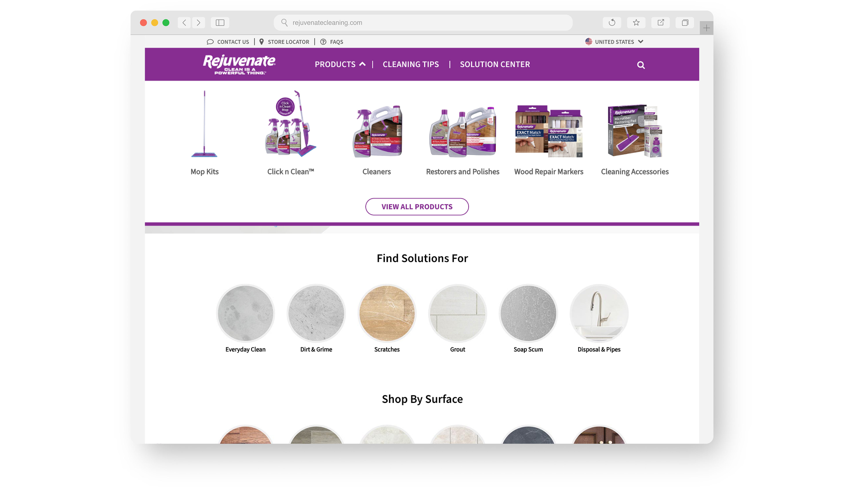The height and width of the screenshot is (504, 844).
Task: Toggle the browser sidebar icon
Action: click(220, 23)
